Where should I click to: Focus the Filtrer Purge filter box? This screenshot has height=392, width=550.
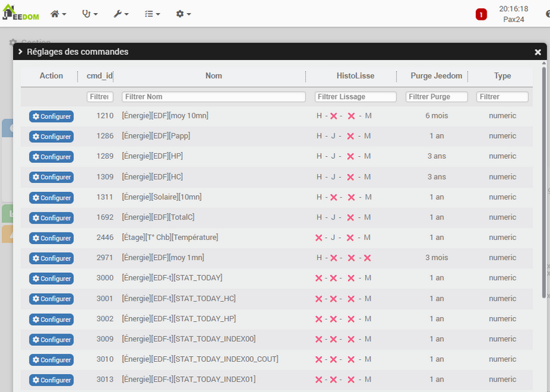pyautogui.click(x=437, y=97)
